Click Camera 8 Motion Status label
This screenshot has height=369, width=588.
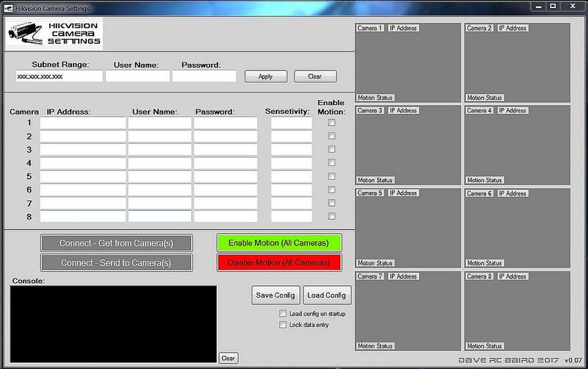coord(484,345)
